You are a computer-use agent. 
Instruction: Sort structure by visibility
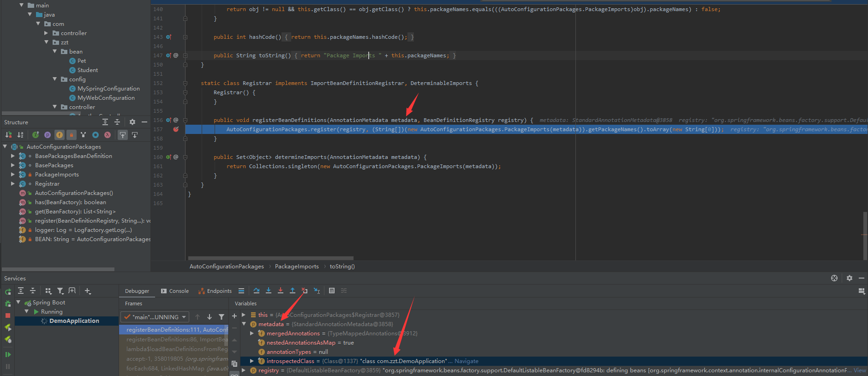pos(8,135)
